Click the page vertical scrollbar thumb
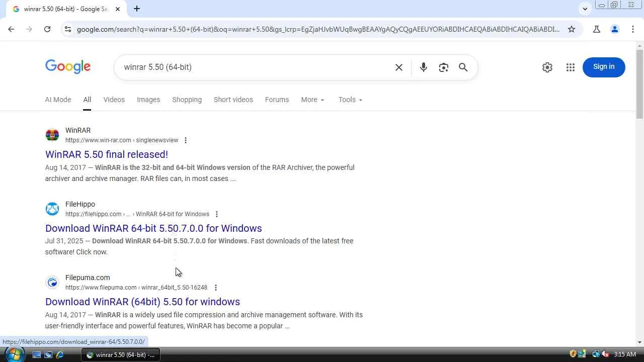Image resolution: width=644 pixels, height=362 pixels. click(x=639, y=84)
